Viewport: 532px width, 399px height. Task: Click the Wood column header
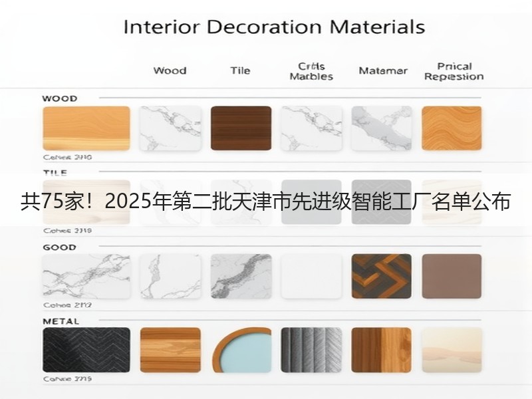pos(170,70)
